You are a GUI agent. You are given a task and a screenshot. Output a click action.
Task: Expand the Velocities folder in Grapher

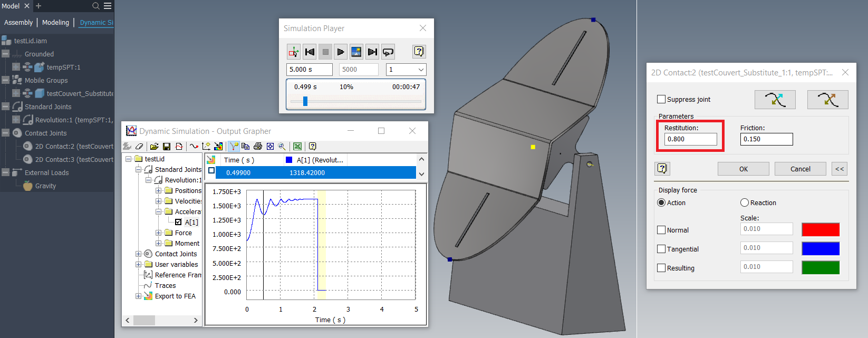tap(158, 201)
